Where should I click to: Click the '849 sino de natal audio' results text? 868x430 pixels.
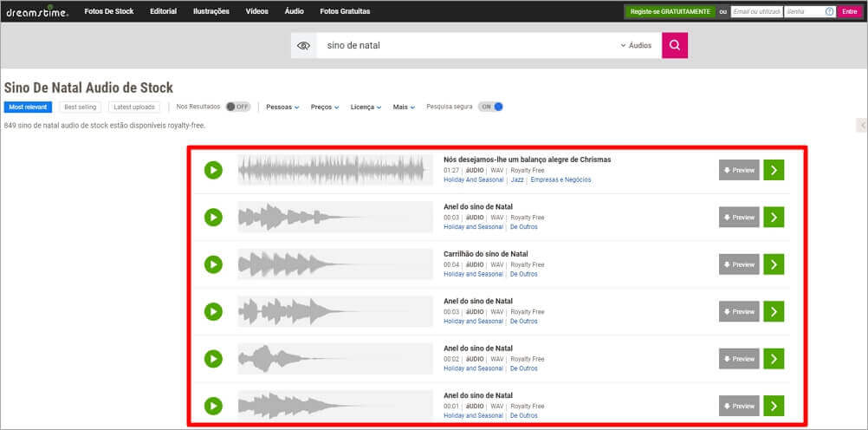105,126
